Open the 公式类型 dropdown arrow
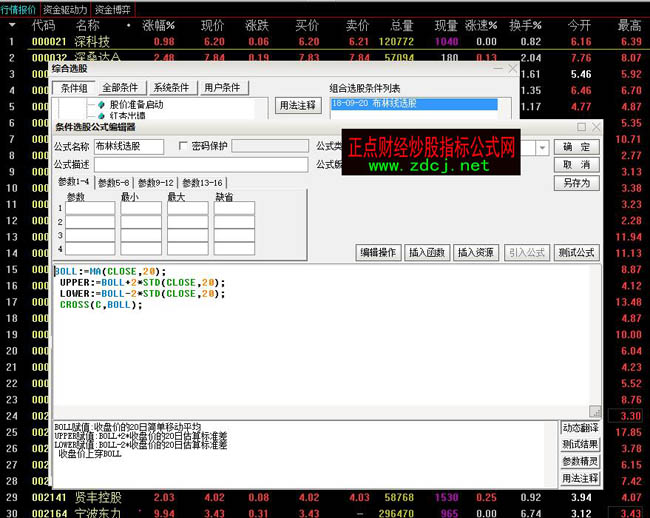Viewport: 650px width, 518px height. (x=543, y=147)
